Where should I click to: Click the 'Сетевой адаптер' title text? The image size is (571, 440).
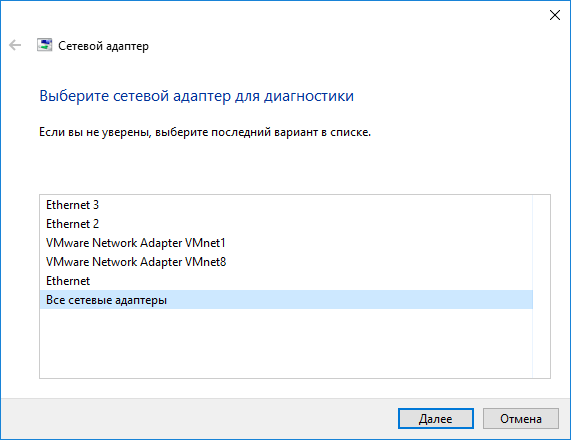click(103, 46)
